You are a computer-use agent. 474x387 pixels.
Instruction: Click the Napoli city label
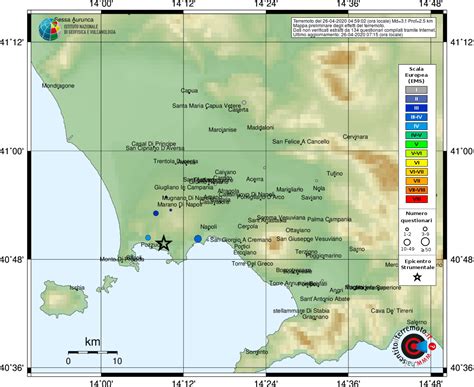click(208, 227)
